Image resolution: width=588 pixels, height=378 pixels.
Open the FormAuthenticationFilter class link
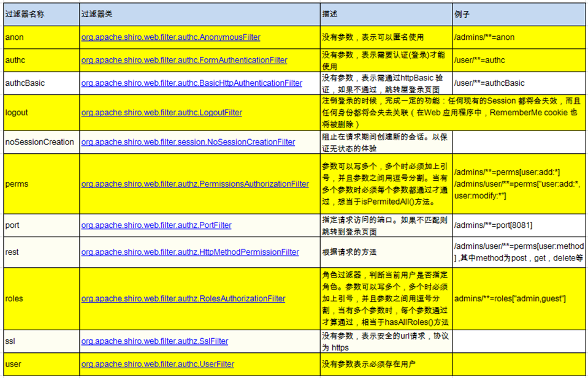(183, 60)
